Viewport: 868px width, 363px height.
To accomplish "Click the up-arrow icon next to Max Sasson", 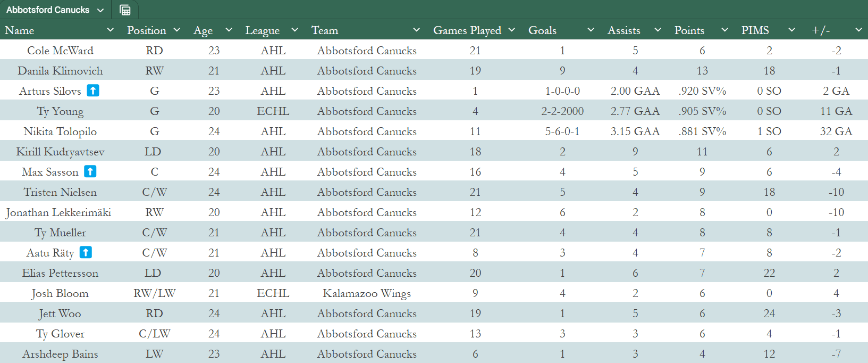I will [90, 171].
